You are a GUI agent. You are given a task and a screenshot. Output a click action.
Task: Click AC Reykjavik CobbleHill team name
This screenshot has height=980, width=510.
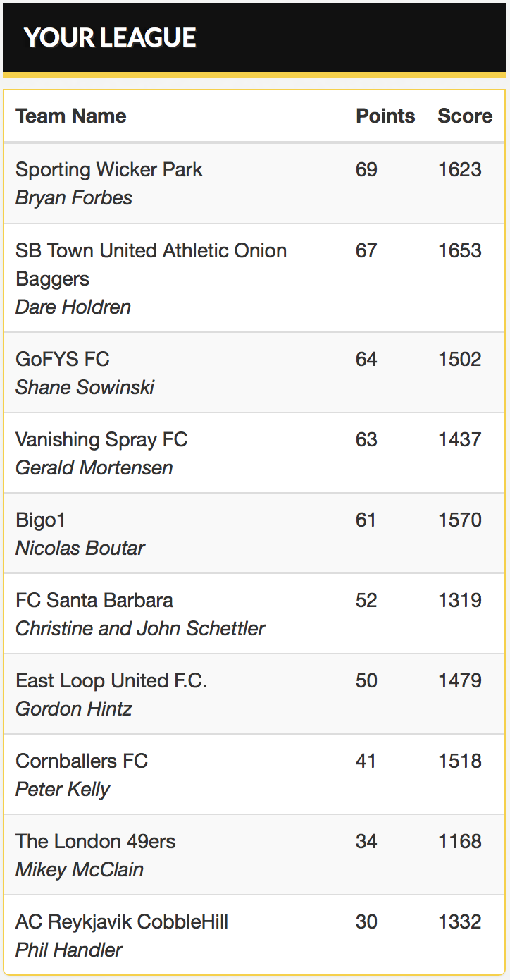(x=122, y=921)
